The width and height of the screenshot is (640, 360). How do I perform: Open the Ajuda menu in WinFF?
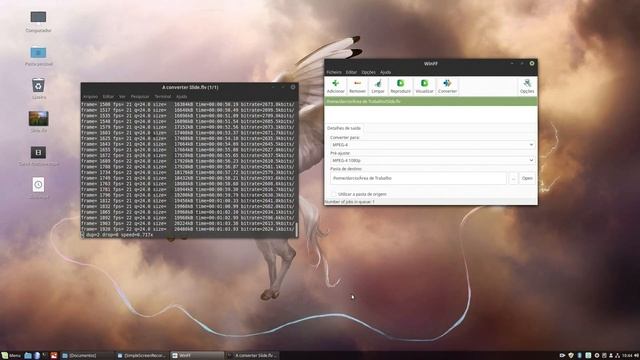coord(385,72)
